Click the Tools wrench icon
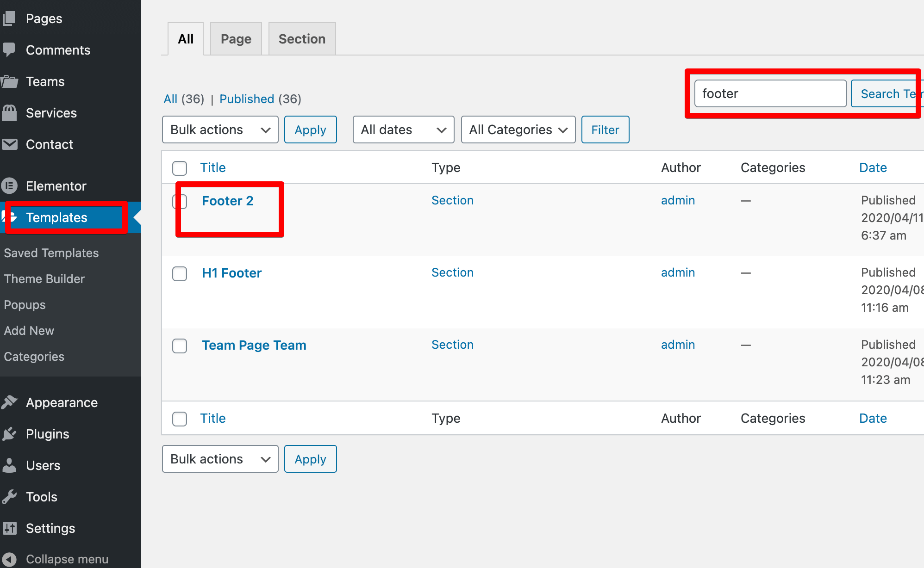924x568 pixels. click(x=9, y=497)
